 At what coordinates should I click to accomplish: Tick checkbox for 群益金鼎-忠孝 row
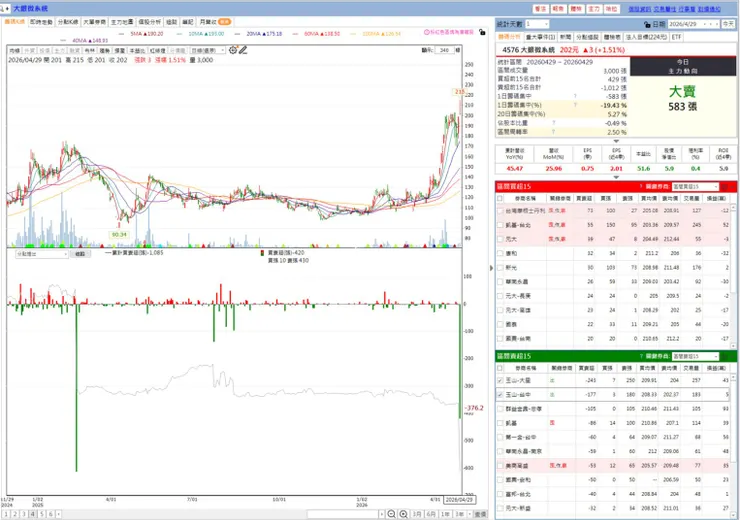click(500, 409)
